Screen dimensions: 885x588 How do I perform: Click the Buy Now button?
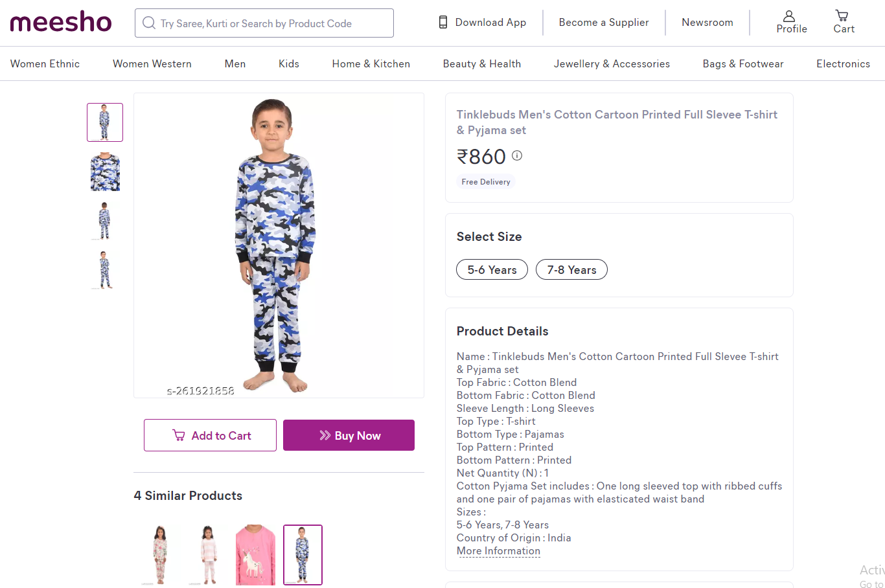coord(349,435)
